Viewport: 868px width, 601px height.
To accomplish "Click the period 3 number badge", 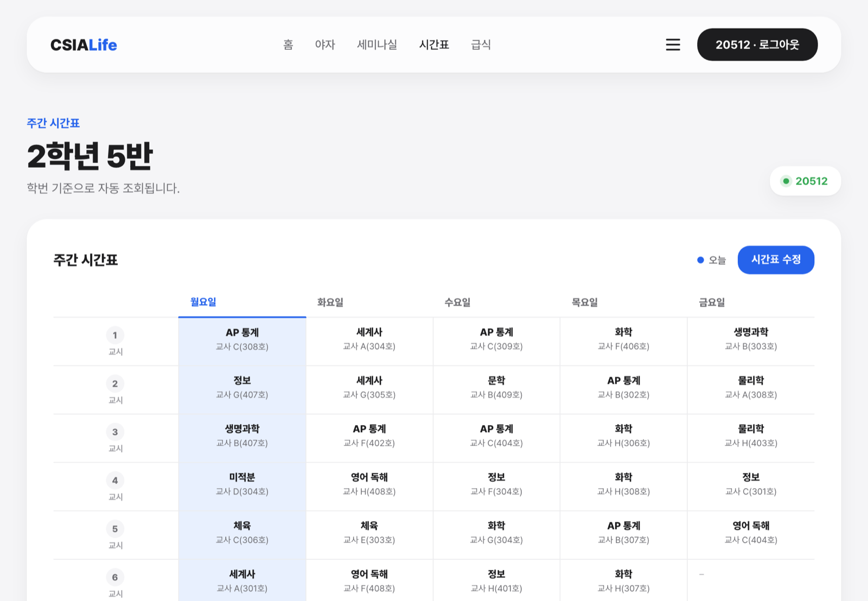I will coord(115,432).
